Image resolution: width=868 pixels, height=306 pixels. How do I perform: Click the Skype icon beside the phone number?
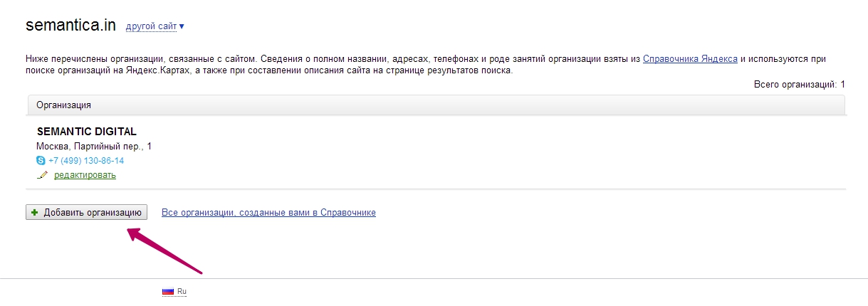coord(41,161)
